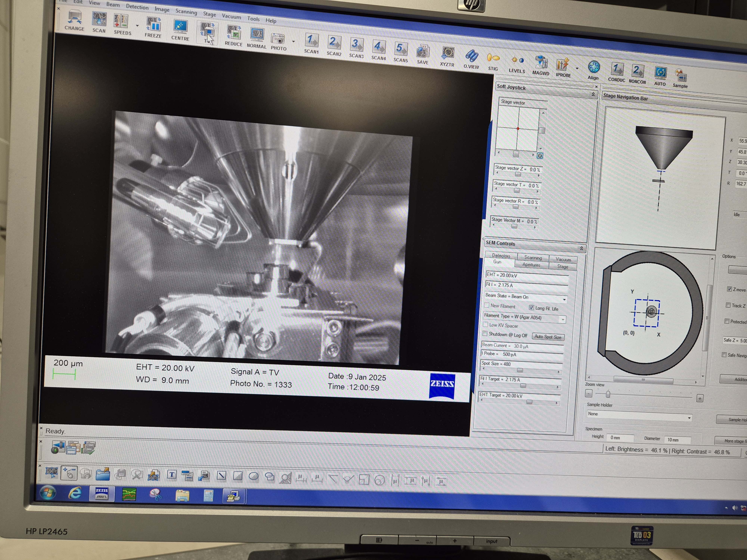Image resolution: width=747 pixels, height=560 pixels.
Task: Switch to the Detectors tab
Action: (501, 256)
